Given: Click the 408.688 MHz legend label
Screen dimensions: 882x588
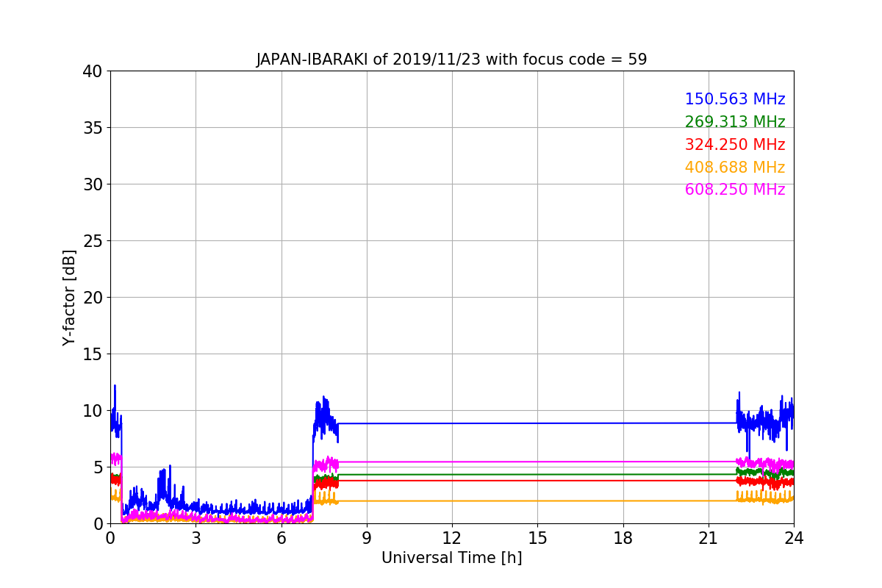Looking at the screenshot, I should (x=734, y=168).
